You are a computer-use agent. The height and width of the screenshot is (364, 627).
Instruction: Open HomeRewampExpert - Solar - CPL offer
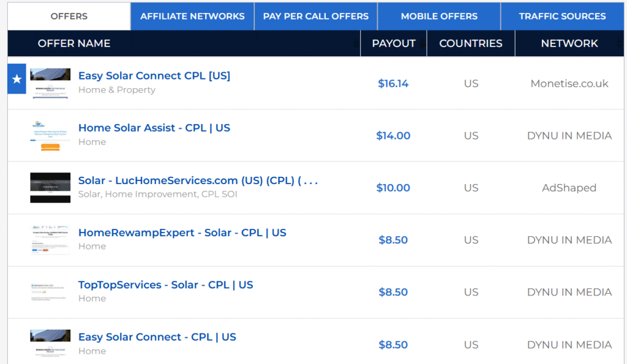click(x=182, y=232)
